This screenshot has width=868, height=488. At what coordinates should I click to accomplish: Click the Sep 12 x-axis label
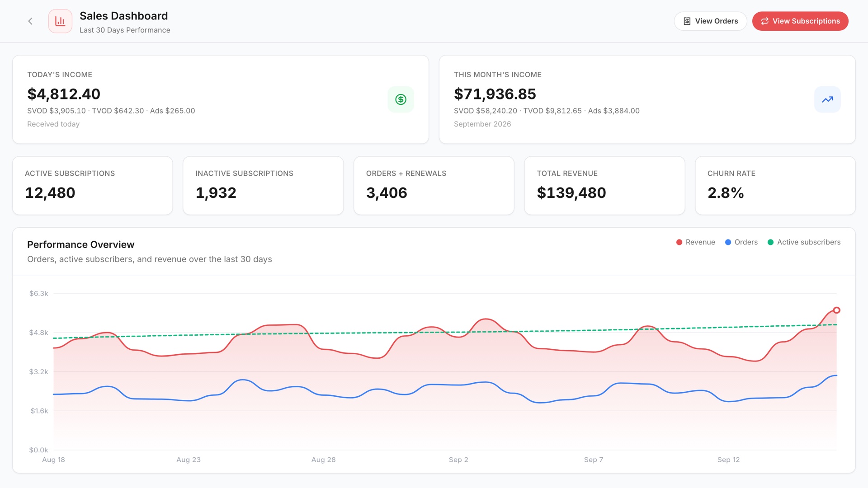[x=728, y=460]
